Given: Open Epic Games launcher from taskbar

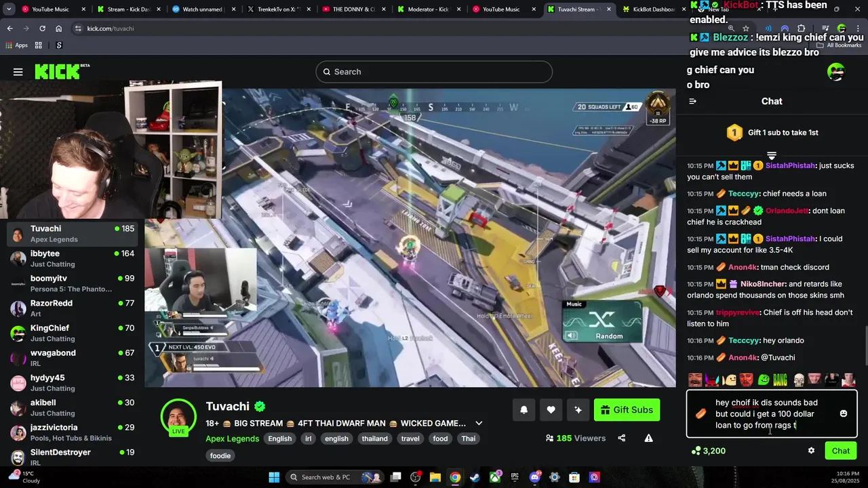Looking at the screenshot, I should point(515,477).
